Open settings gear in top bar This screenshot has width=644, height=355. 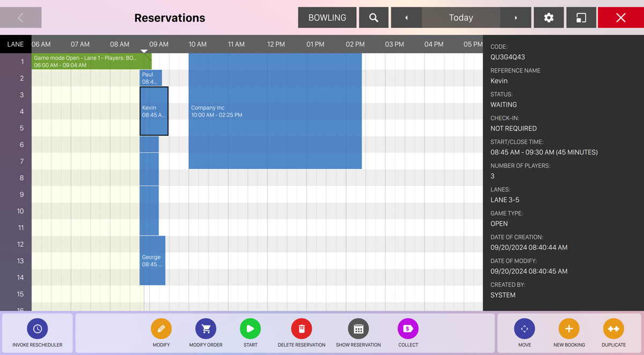tap(548, 18)
